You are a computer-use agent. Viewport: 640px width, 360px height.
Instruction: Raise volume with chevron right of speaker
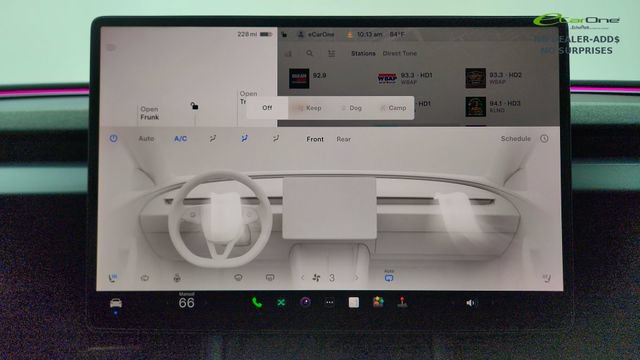[492, 303]
